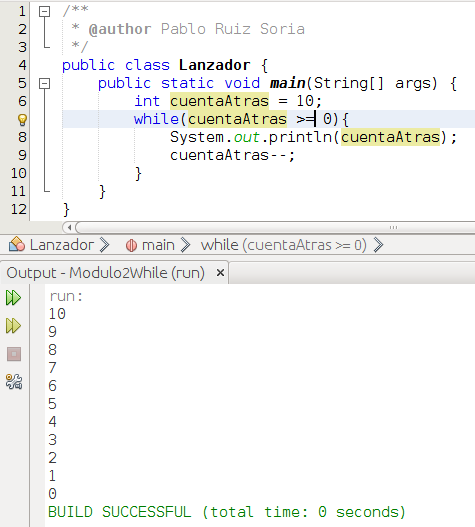Click the yellow Re-run with different parameters button
The width and height of the screenshot is (475, 527).
point(13,326)
